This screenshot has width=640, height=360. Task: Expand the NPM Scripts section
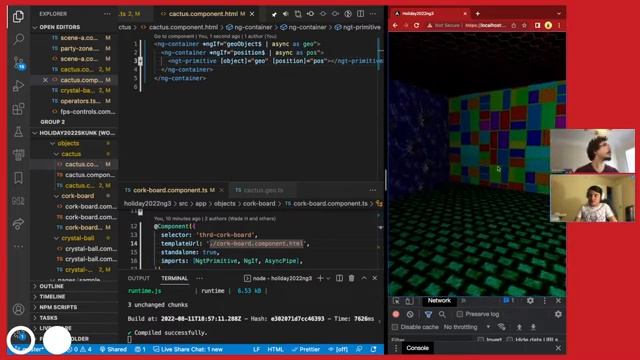pyautogui.click(x=75, y=307)
